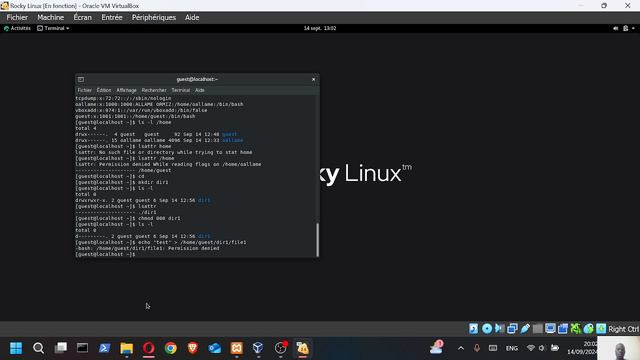Viewport: 640px width, 360px height.
Task: Click the VirtualBox green CPU status icon
Action: click(x=576, y=329)
